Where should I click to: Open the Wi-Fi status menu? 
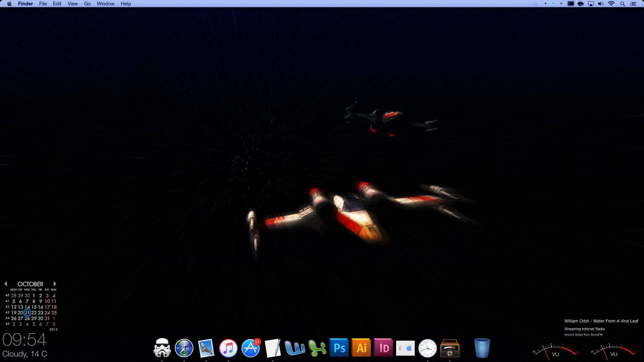coord(611,4)
